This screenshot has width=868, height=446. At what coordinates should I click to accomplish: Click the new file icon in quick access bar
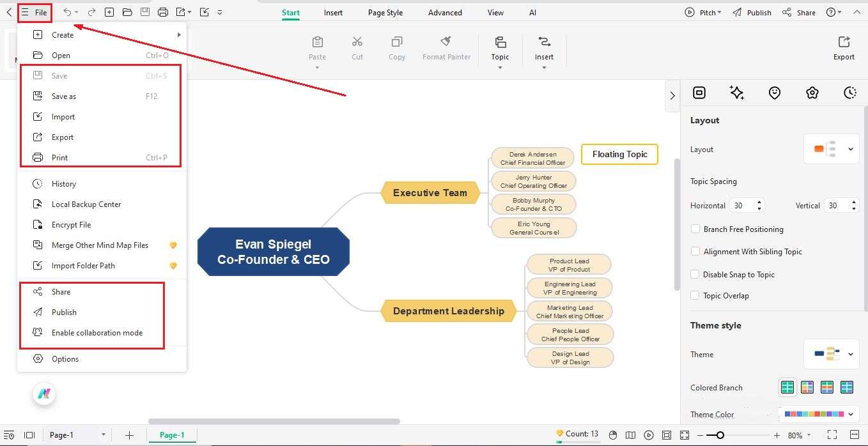(x=109, y=12)
